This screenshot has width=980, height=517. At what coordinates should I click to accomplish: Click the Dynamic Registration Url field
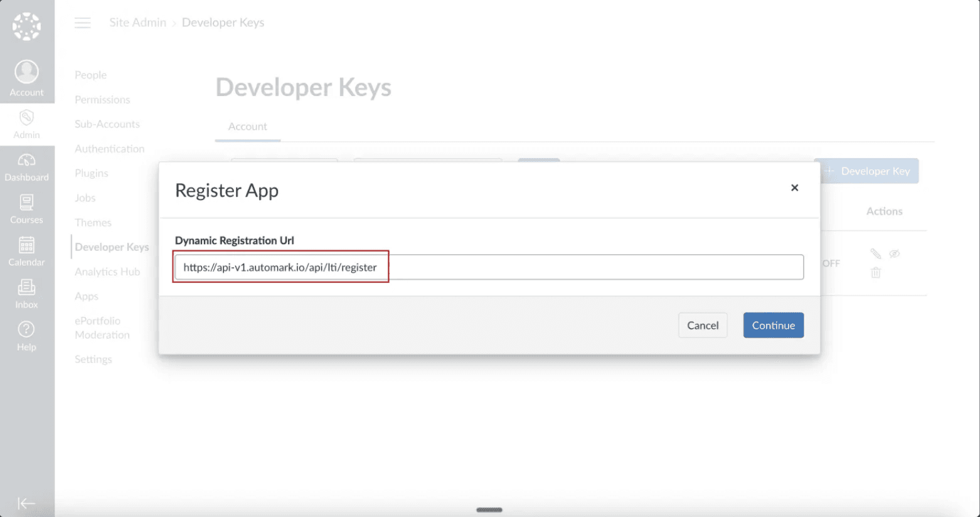489,267
